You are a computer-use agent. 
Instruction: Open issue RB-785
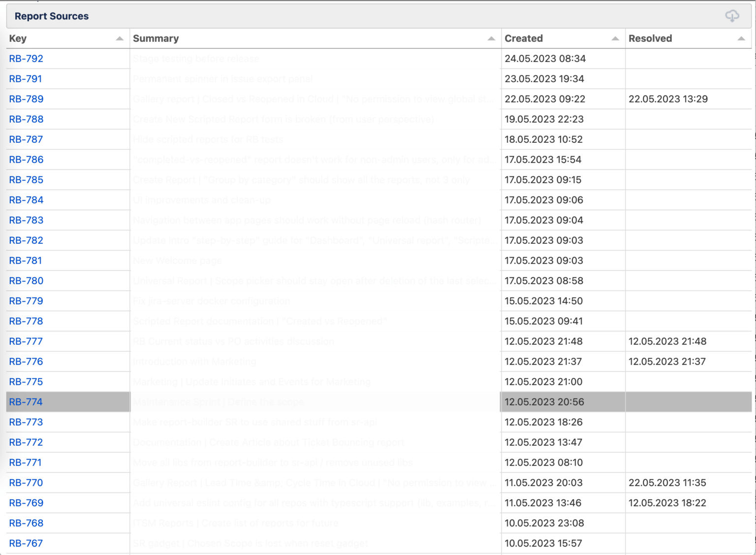(x=26, y=180)
